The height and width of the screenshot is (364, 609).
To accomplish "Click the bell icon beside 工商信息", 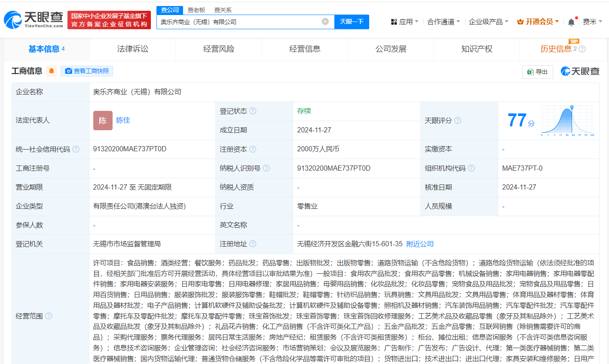I will tap(52, 71).
